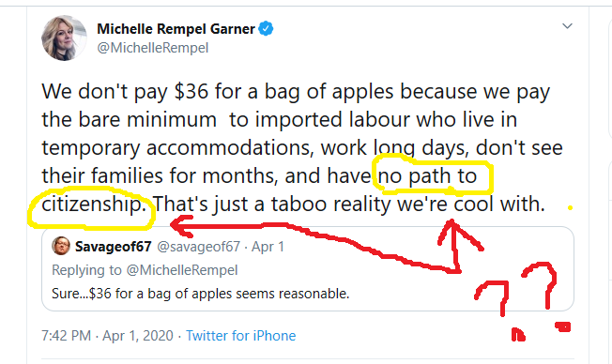Follow the @MichelleRempel mention after Replying to
Viewport: 612px width, 364px height.
pyautogui.click(x=182, y=270)
